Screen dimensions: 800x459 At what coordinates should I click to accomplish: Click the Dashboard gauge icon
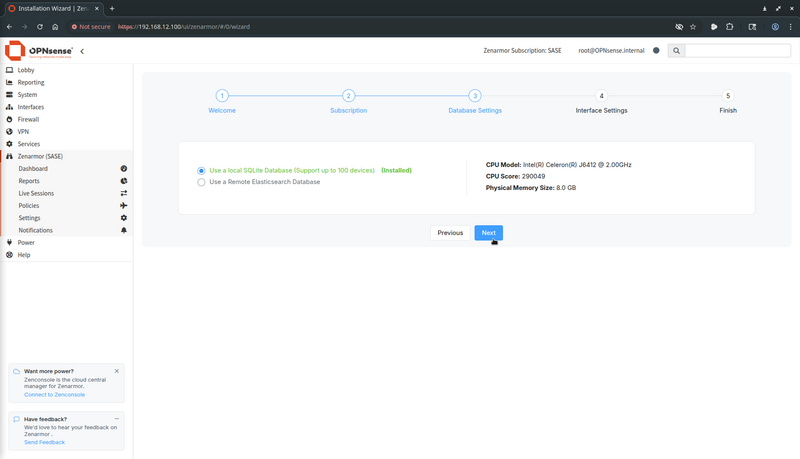[123, 168]
